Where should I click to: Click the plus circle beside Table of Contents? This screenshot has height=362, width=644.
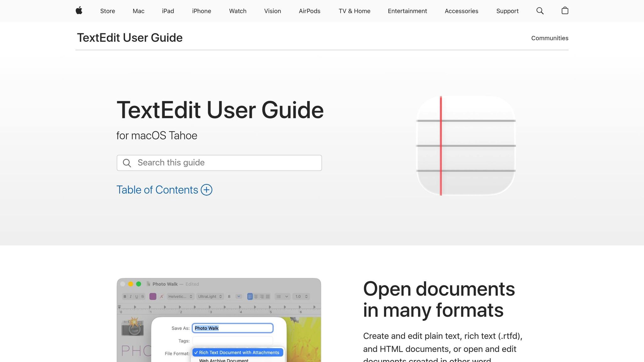tap(207, 190)
